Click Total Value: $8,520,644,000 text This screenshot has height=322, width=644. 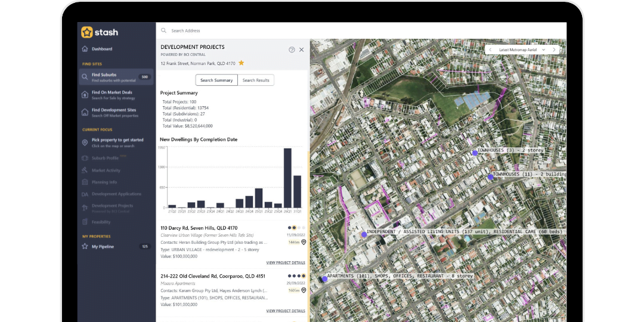[188, 126]
